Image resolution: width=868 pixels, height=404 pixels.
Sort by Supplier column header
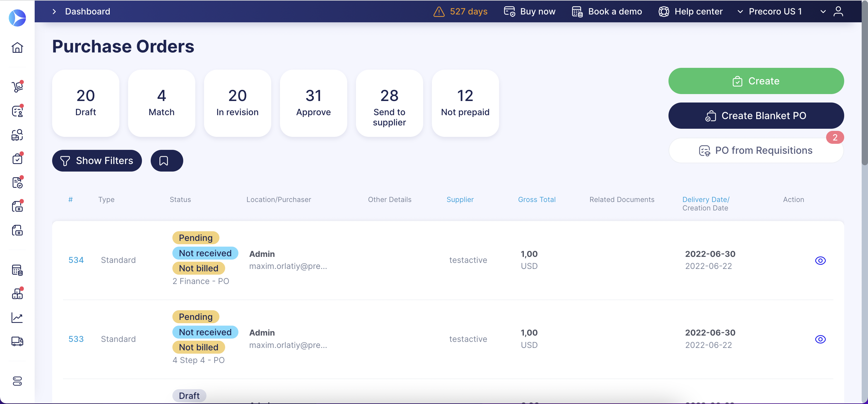click(460, 200)
